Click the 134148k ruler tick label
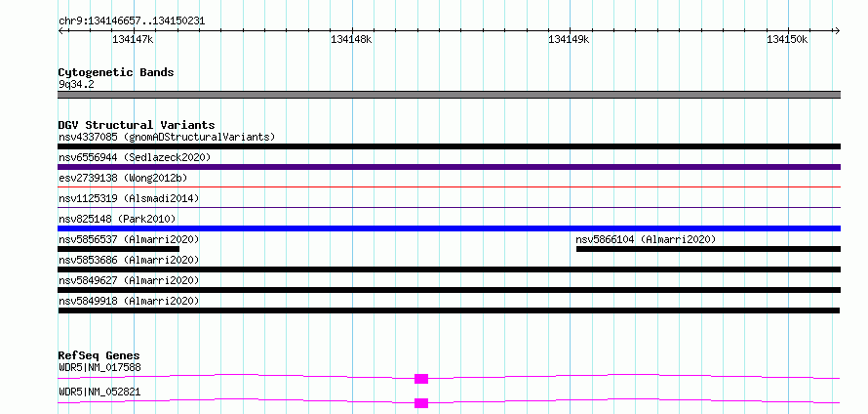Viewport: 868px width, 414px height. pos(351,39)
